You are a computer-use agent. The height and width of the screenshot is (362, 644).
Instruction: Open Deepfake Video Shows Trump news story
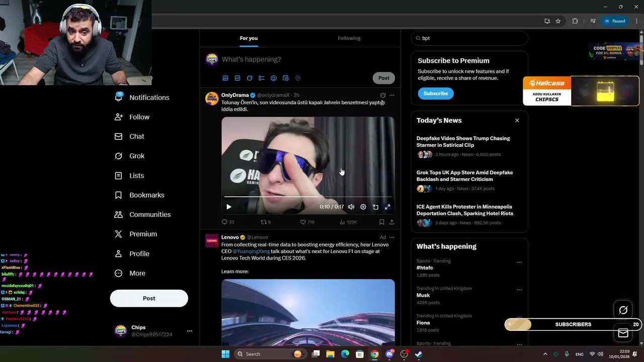click(463, 142)
